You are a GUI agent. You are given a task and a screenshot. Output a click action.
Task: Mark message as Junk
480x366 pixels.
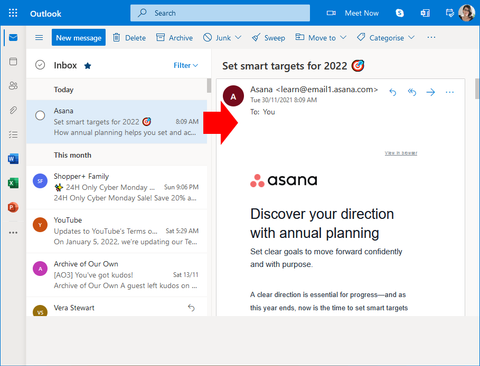217,38
